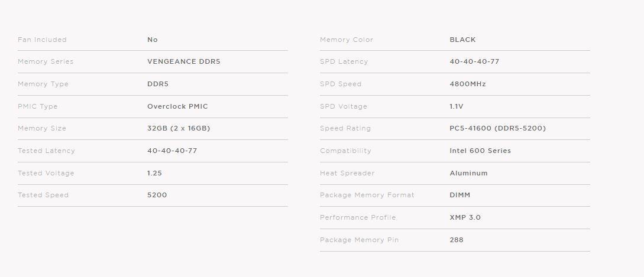The height and width of the screenshot is (277, 644).
Task: Click the SPD Voltage 1.1V value
Action: pyautogui.click(x=457, y=106)
